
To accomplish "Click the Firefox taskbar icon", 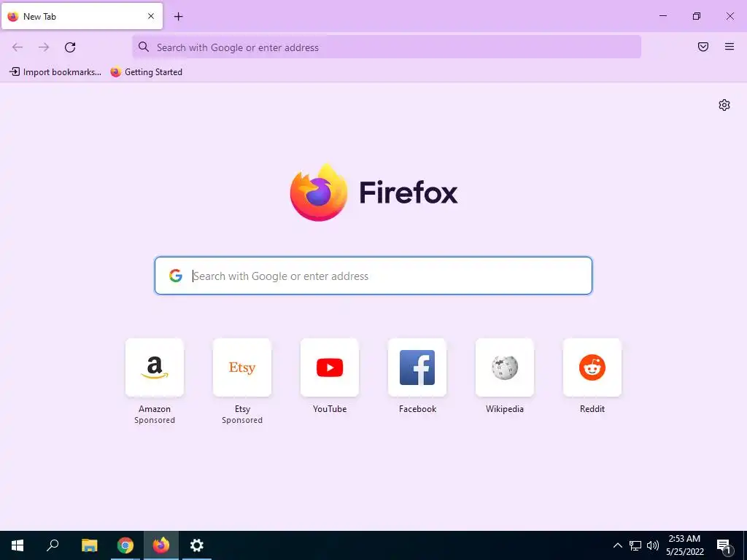I will coord(161,545).
